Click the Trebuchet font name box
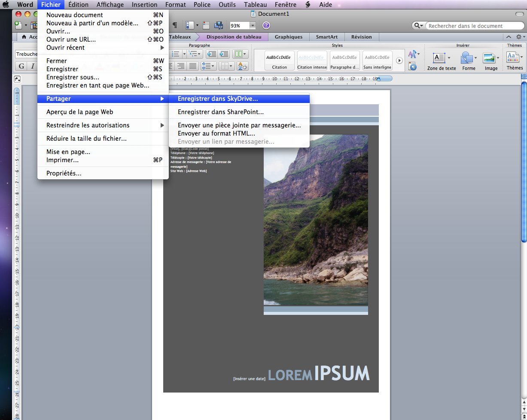The width and height of the screenshot is (527, 420). pyautogui.click(x=27, y=54)
